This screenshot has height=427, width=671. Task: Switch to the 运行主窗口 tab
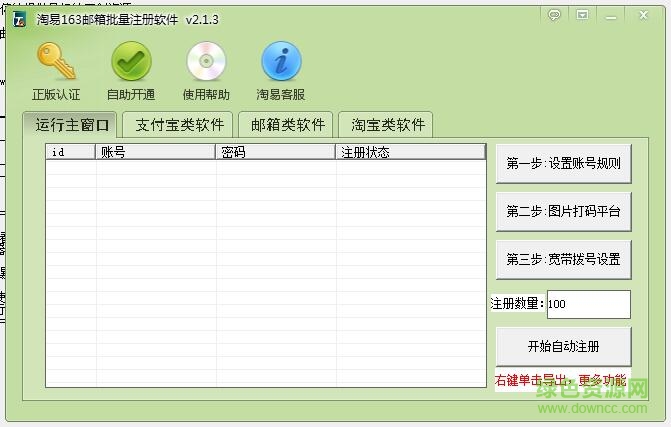tap(70, 125)
